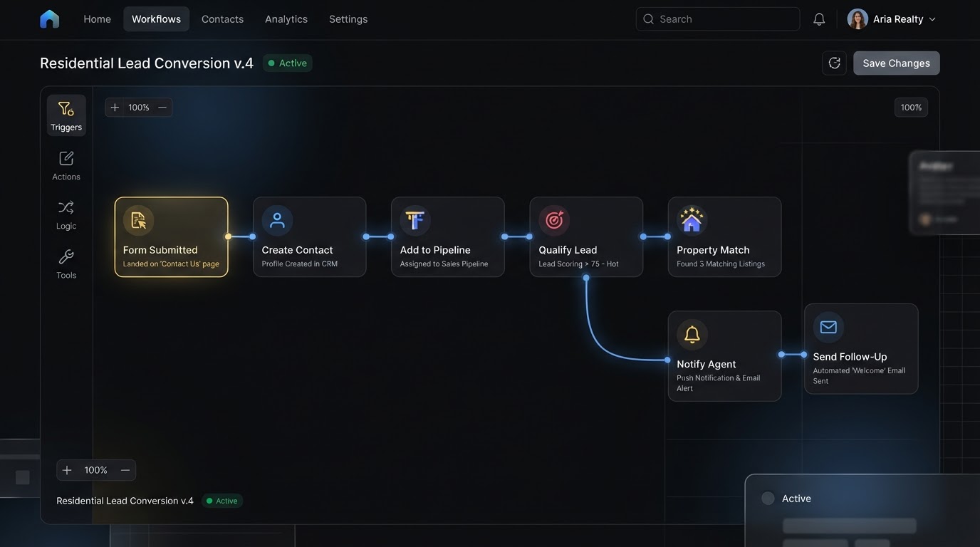Click the Property Match house icon
980x547 pixels.
(692, 220)
